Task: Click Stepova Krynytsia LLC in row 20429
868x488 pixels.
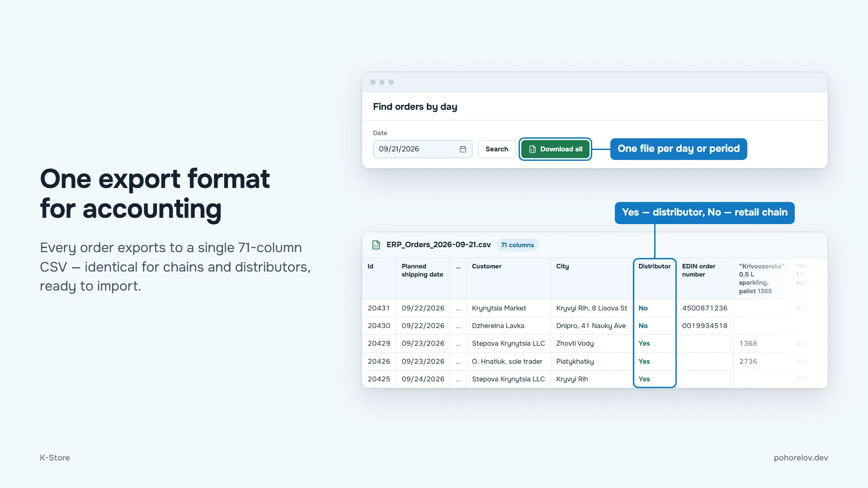Action: (x=508, y=343)
